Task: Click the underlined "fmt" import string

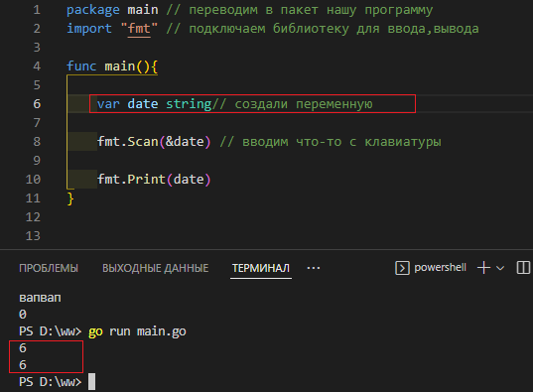Action: 139,28
